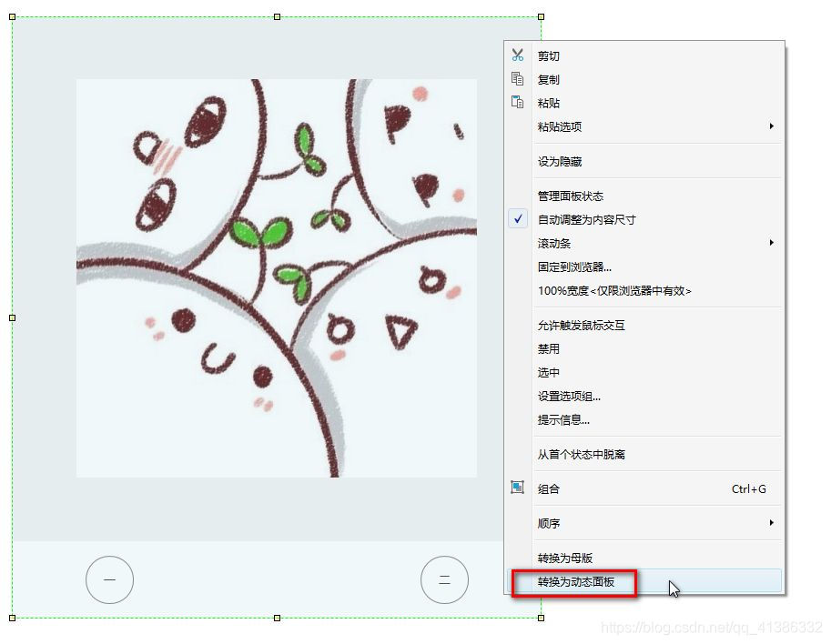Screen dimensions: 831x644
Task: Click the circular 一 button
Action: [x=110, y=580]
